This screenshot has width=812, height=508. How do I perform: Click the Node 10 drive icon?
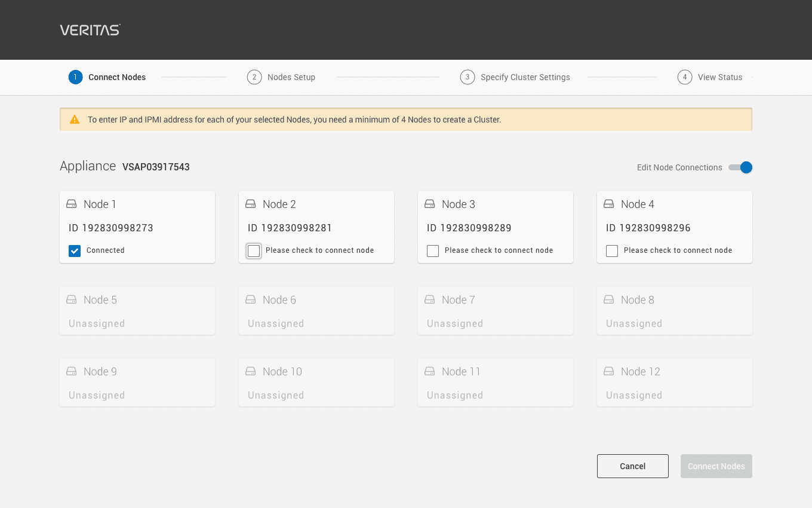pos(251,372)
